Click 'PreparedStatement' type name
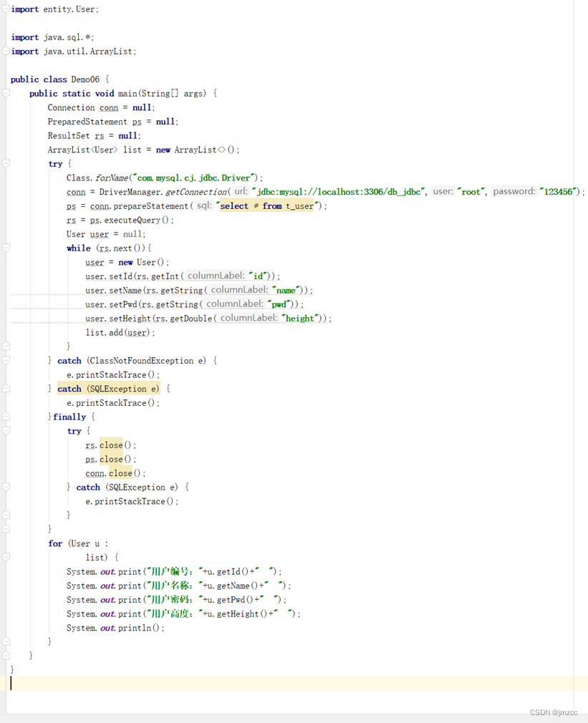 (87, 121)
